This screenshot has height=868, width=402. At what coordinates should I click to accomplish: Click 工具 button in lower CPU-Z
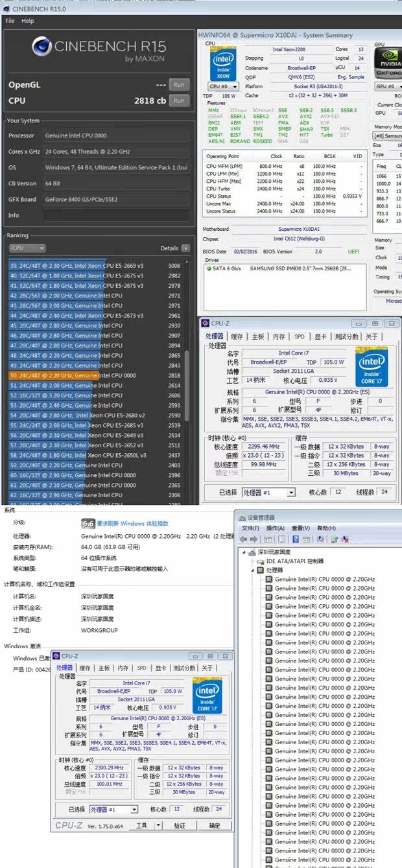[141, 825]
